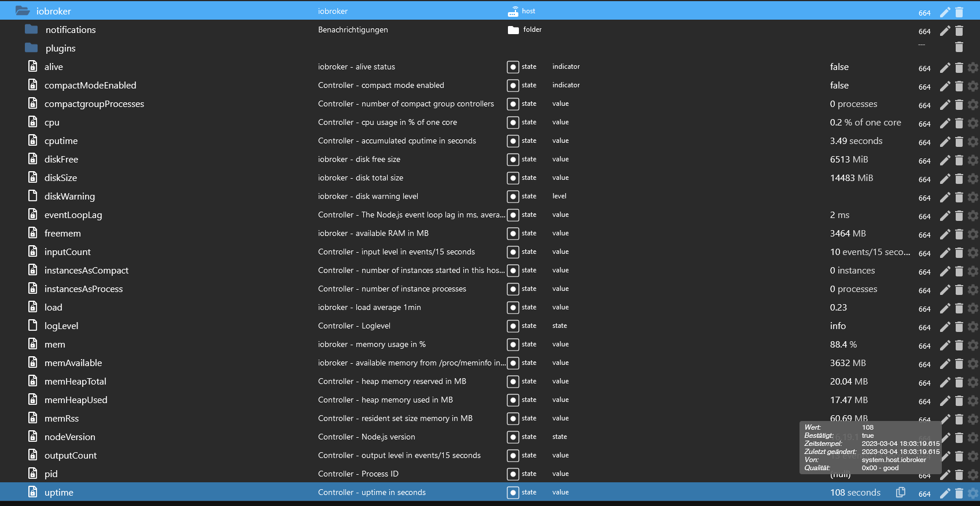This screenshot has width=980, height=506.
Task: Click the 664 permission of iobroker row
Action: [x=924, y=13]
